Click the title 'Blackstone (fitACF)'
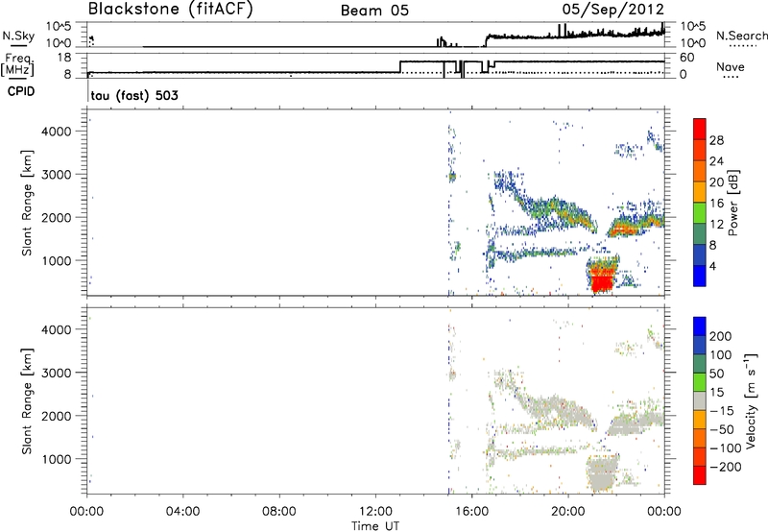 170,10
